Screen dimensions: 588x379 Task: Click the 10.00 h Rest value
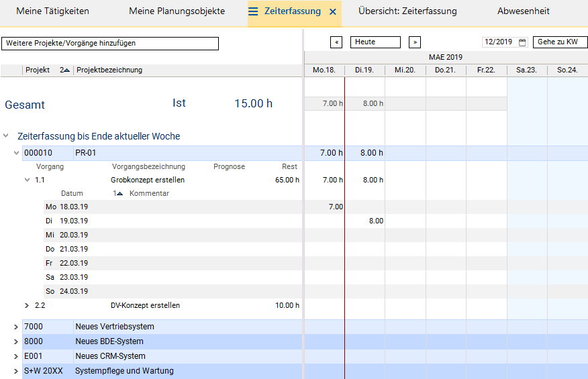click(287, 305)
